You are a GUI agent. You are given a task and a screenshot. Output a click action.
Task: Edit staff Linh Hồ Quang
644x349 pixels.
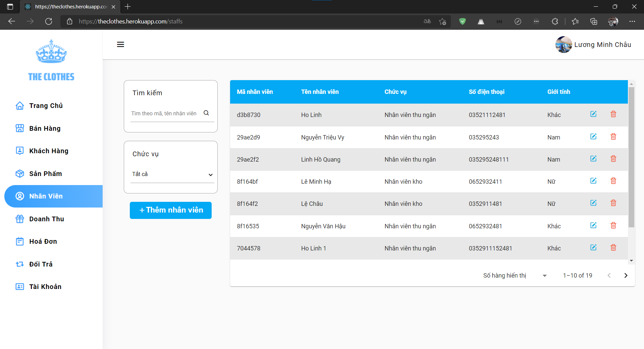(x=593, y=159)
